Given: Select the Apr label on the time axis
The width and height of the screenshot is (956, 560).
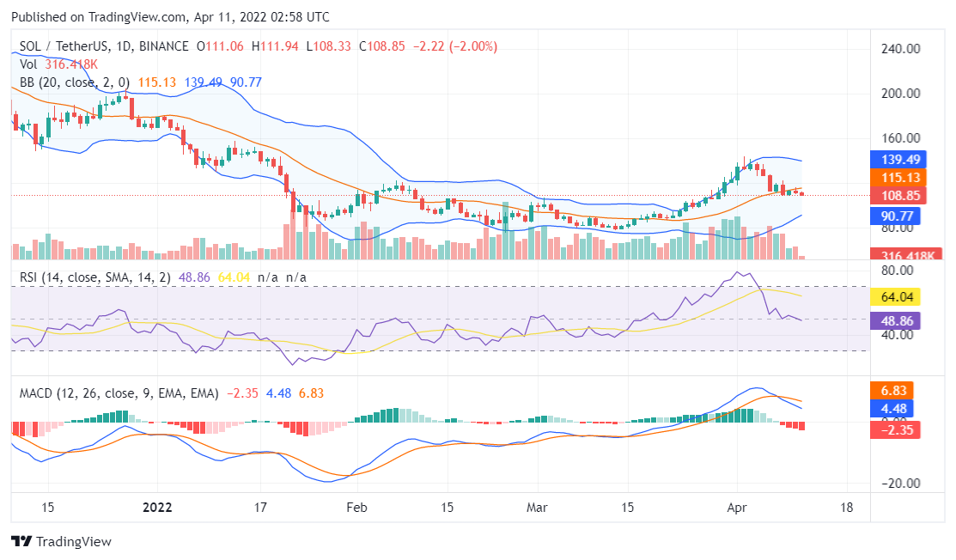Looking at the screenshot, I should 737,508.
